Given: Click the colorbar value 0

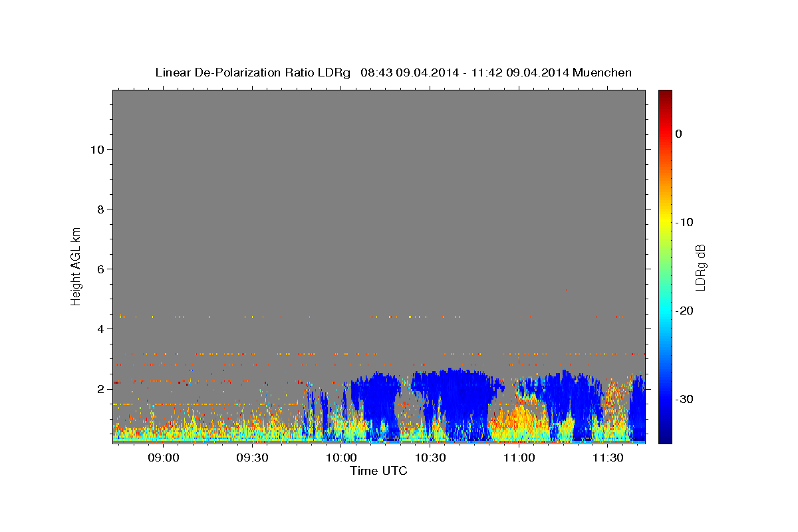Looking at the screenshot, I should (x=679, y=134).
